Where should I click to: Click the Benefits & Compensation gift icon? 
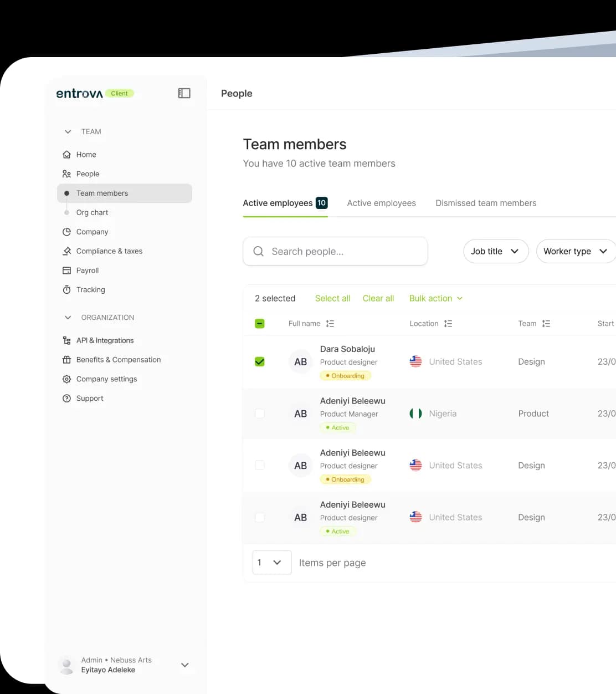point(66,360)
